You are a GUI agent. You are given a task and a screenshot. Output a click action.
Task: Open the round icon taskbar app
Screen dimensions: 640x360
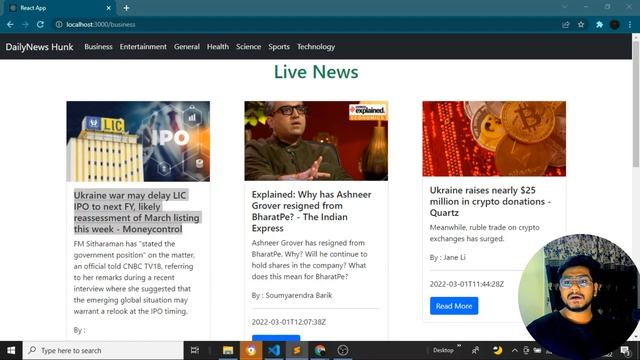point(343,350)
